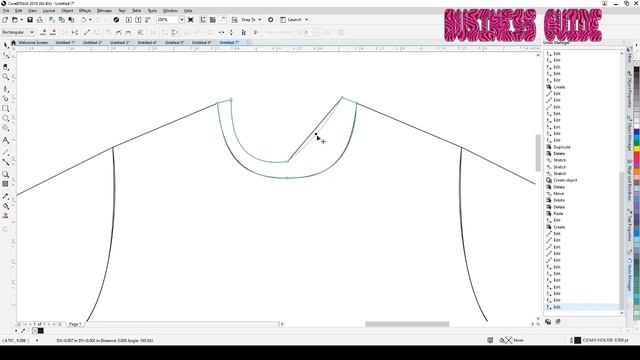Image resolution: width=640 pixels, height=360 pixels.
Task: Expand the Undo history arrow
Action: (x=91, y=20)
